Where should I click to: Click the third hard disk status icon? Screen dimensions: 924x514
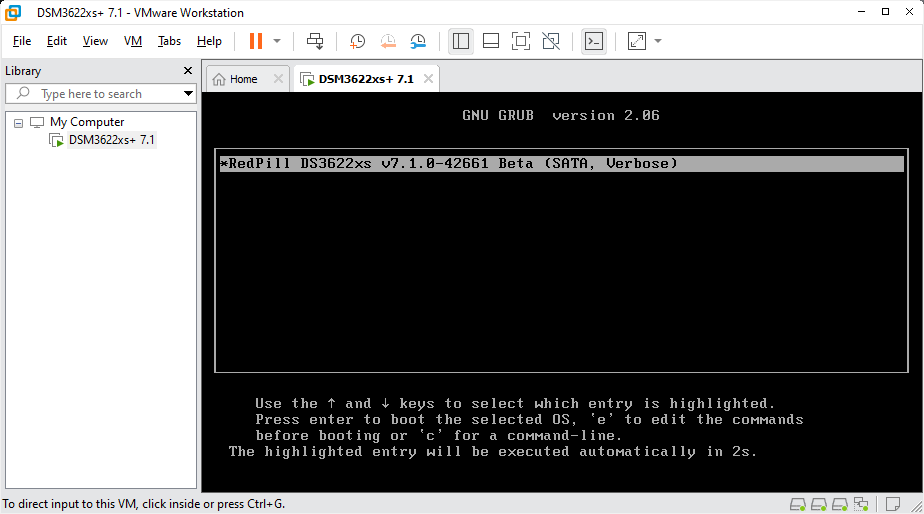coord(840,504)
